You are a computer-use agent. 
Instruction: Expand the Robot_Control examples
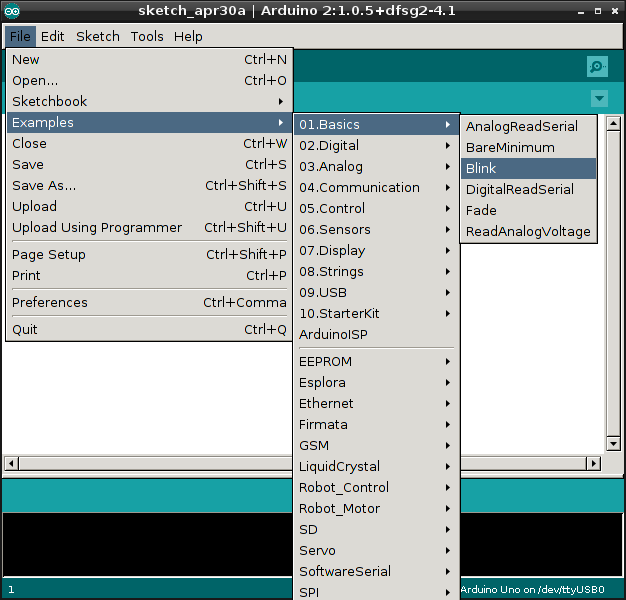click(x=376, y=487)
